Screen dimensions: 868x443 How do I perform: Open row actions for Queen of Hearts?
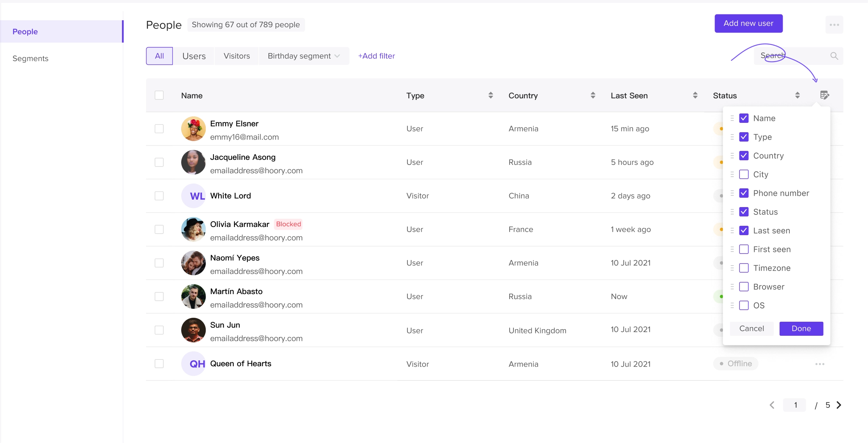(820, 364)
